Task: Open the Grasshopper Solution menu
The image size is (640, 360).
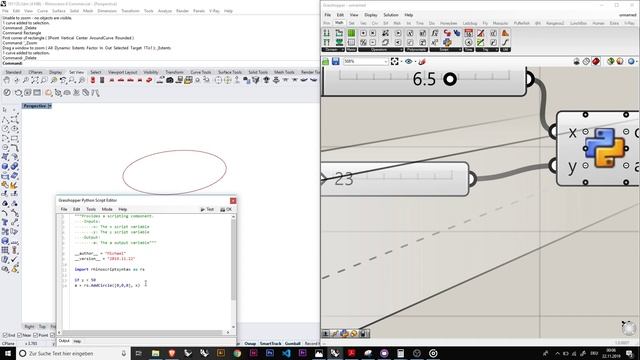Action: coord(391,15)
